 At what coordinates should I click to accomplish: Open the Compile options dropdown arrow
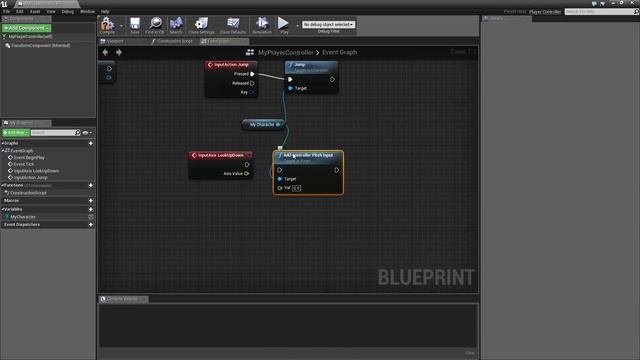click(121, 26)
